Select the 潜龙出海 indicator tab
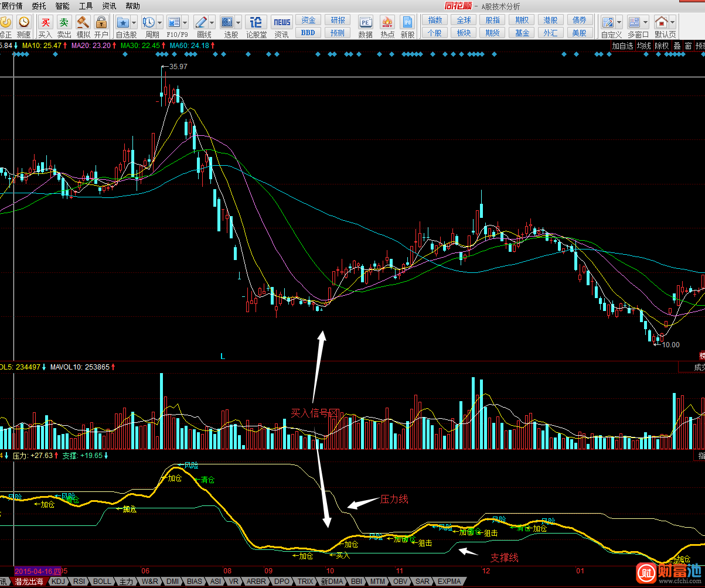The width and height of the screenshot is (705, 588). 29,582
